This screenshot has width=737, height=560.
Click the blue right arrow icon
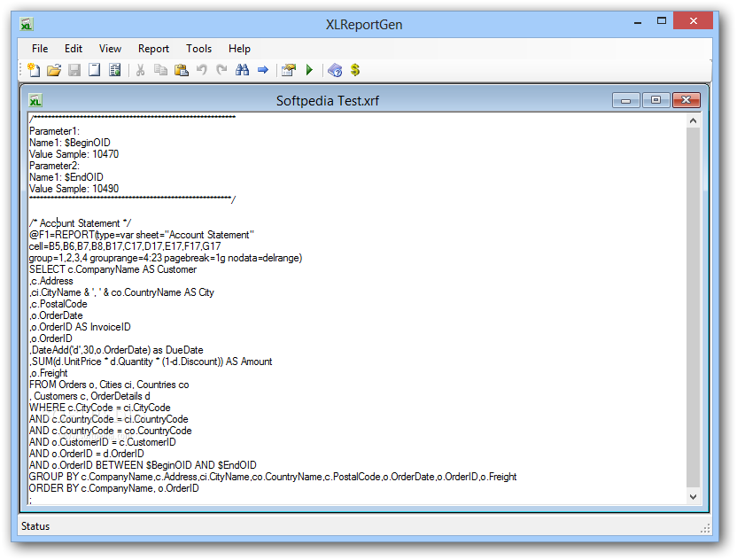[x=263, y=70]
